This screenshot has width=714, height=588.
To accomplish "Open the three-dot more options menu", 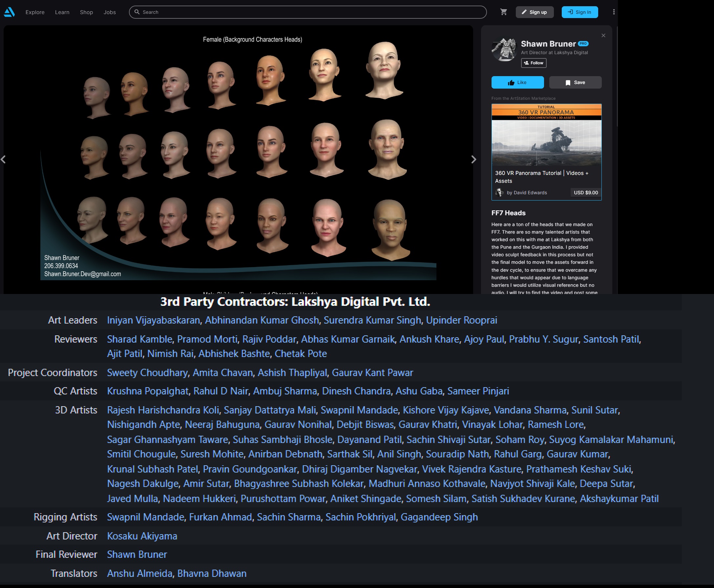I will (614, 12).
